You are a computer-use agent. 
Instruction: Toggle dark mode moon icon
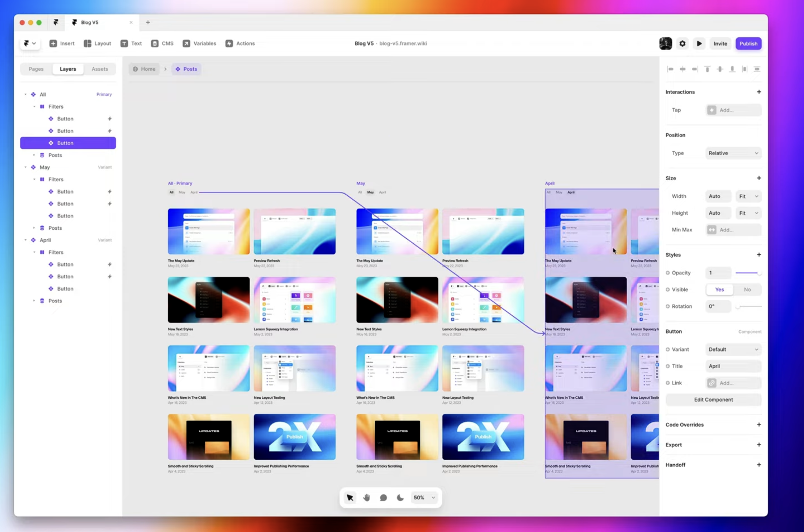[400, 497]
